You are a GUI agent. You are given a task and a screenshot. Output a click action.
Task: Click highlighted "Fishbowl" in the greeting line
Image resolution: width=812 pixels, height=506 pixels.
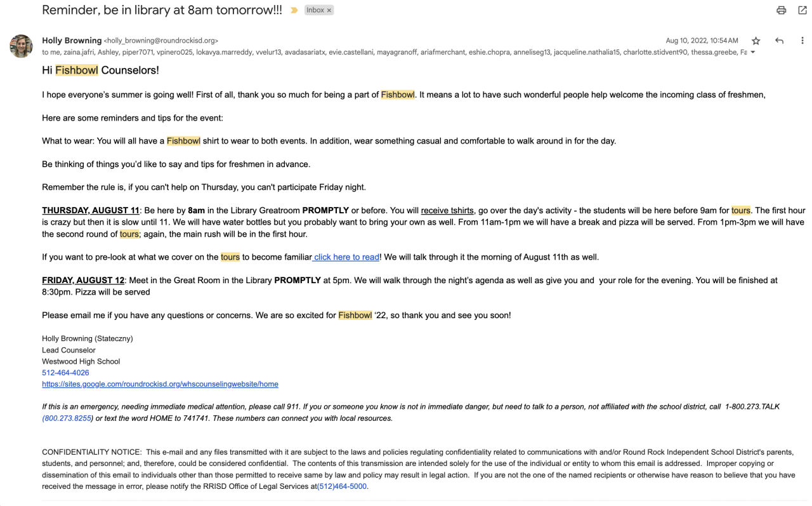(x=77, y=70)
